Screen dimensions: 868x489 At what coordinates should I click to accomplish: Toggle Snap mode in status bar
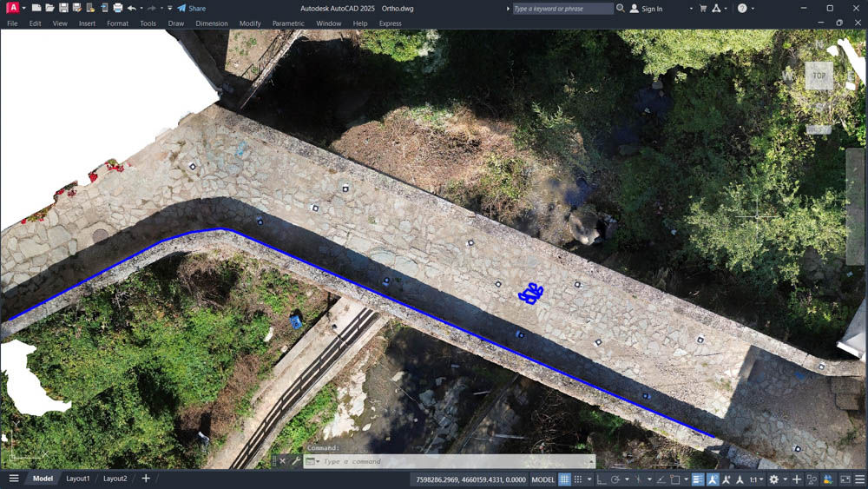coord(578,479)
